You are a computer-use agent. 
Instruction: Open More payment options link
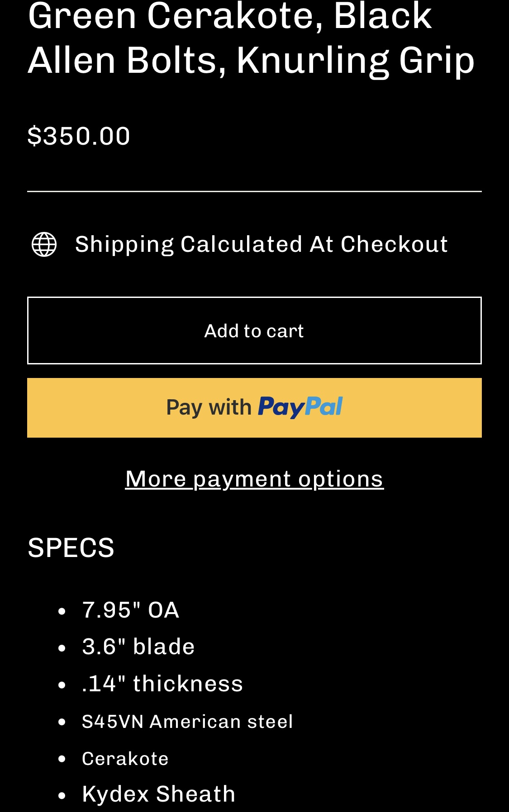pyautogui.click(x=254, y=479)
